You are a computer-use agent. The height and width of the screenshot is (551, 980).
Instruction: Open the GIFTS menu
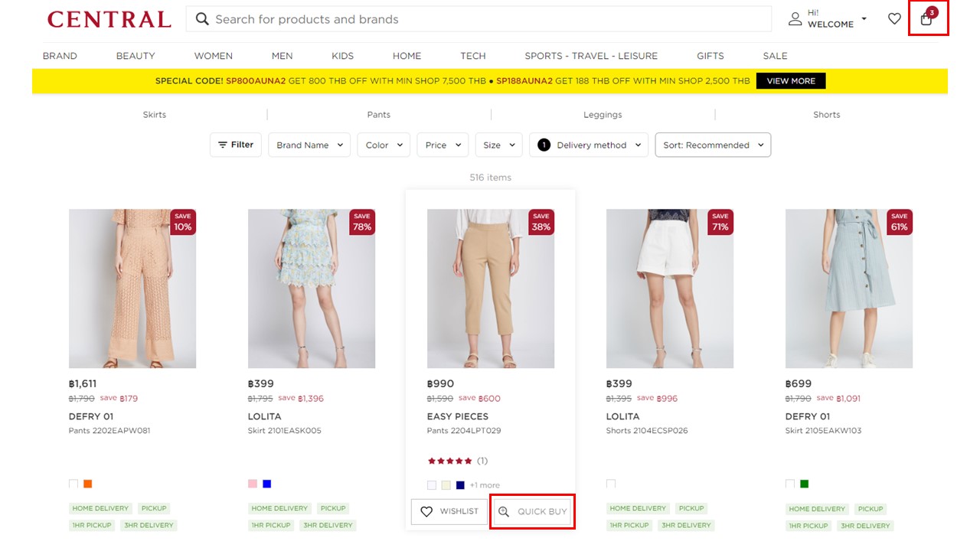pos(710,56)
